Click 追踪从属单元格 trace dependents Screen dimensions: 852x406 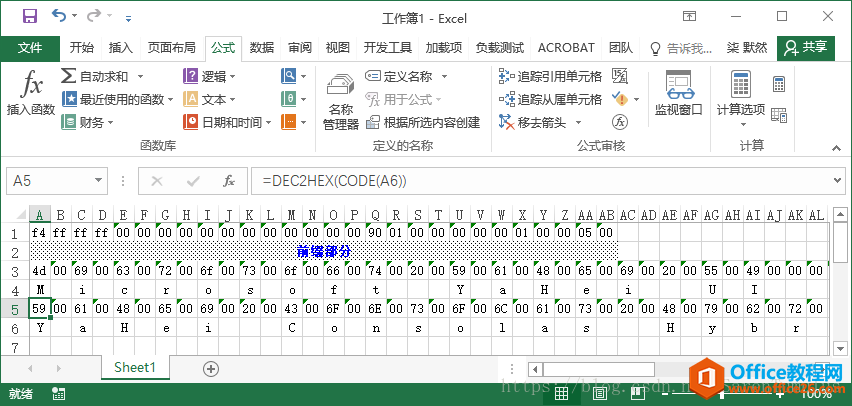click(x=550, y=99)
